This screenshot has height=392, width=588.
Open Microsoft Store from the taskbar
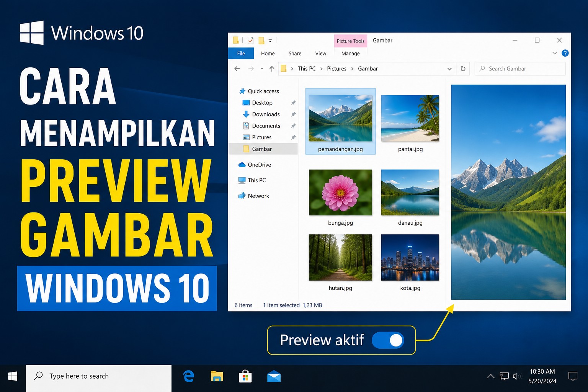click(245, 377)
